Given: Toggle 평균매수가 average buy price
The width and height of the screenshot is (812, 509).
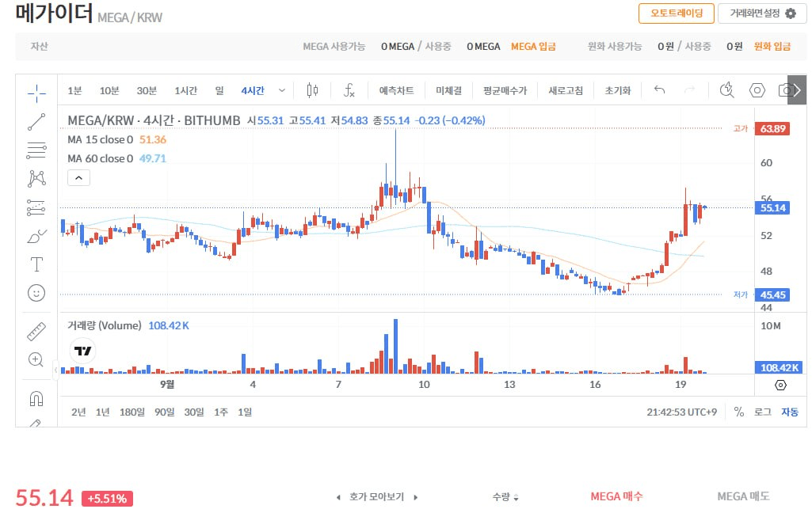Looking at the screenshot, I should pyautogui.click(x=505, y=90).
